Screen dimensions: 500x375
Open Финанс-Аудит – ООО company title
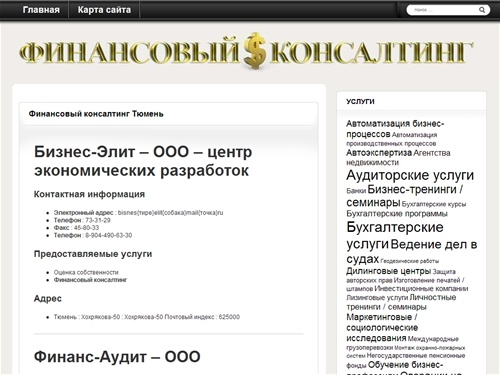coord(117,357)
